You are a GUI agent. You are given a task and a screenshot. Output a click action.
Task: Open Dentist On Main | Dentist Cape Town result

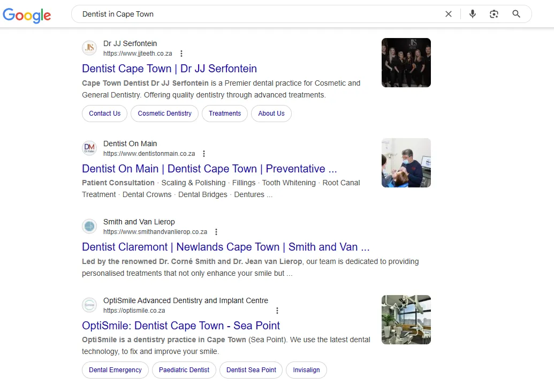click(209, 169)
